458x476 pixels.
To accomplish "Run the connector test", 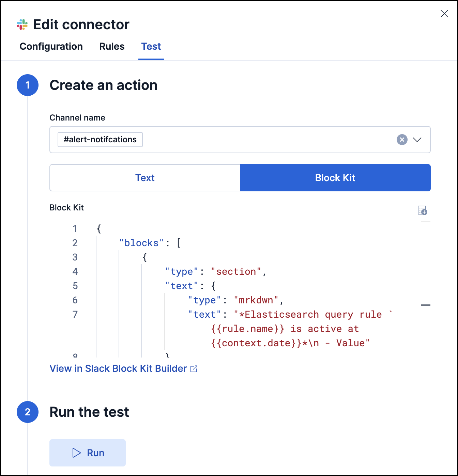I will pos(88,453).
